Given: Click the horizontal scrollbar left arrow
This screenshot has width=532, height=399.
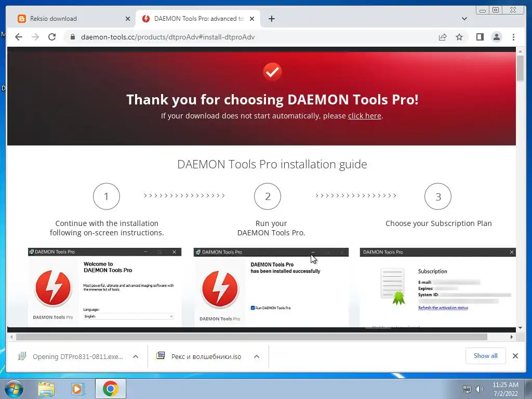Looking at the screenshot, I should (x=11, y=337).
